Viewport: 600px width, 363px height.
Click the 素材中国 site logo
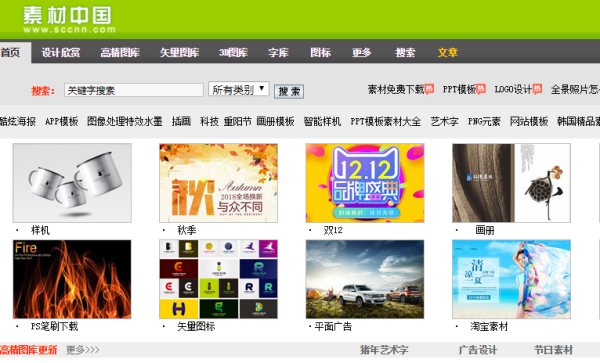[69, 20]
